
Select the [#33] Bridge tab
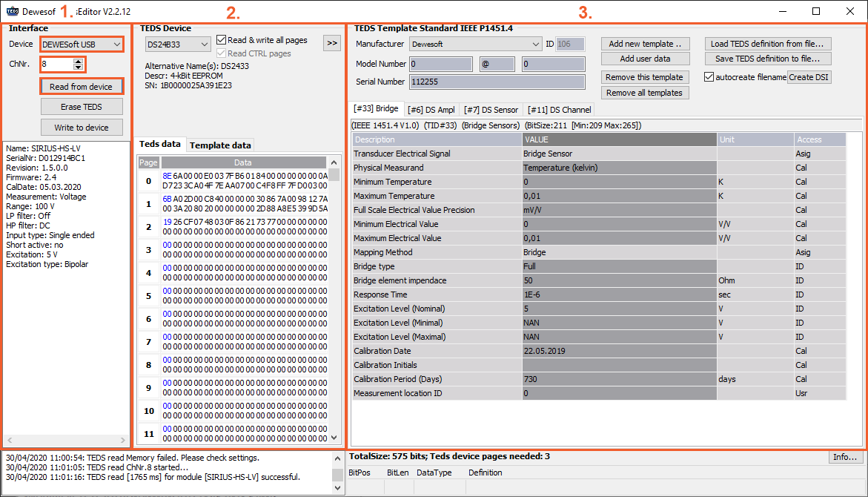(377, 108)
